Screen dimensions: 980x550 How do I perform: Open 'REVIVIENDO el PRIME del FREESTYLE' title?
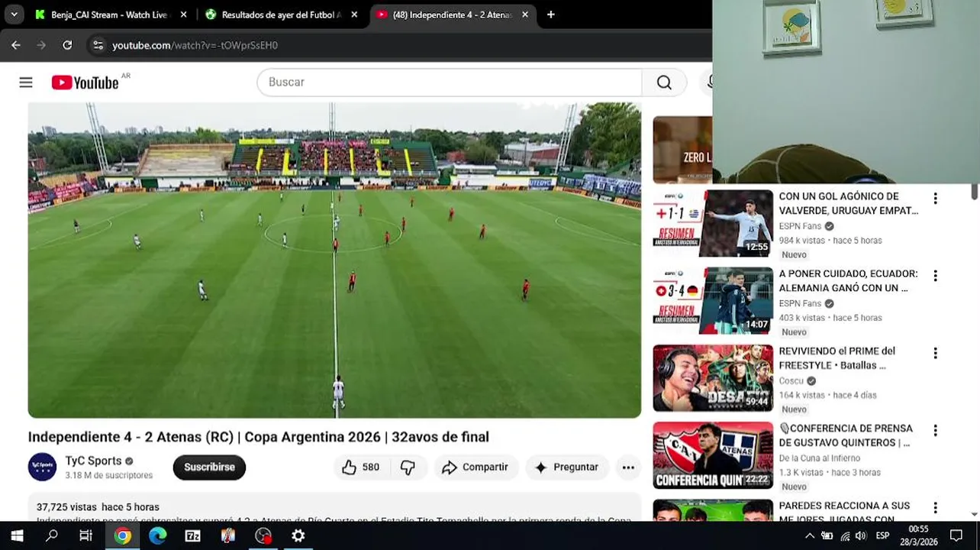[837, 357]
